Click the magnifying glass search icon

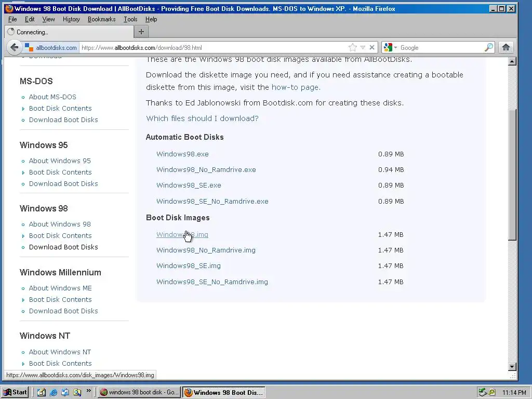point(488,47)
